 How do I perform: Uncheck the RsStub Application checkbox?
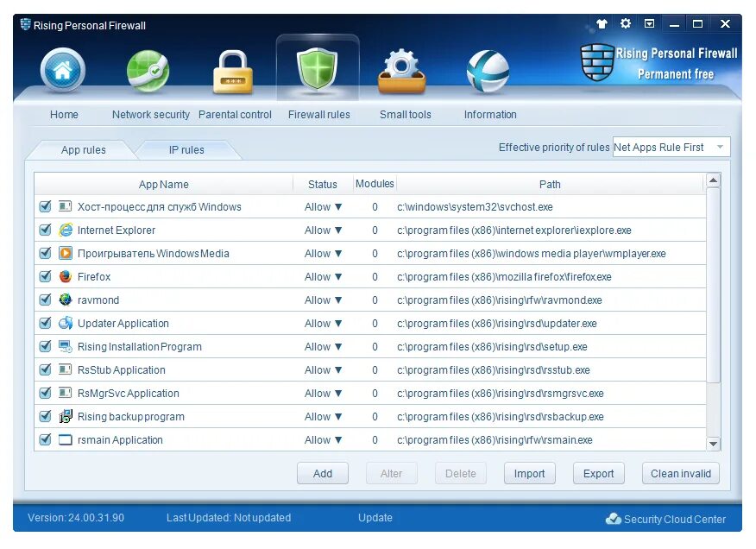click(x=46, y=369)
